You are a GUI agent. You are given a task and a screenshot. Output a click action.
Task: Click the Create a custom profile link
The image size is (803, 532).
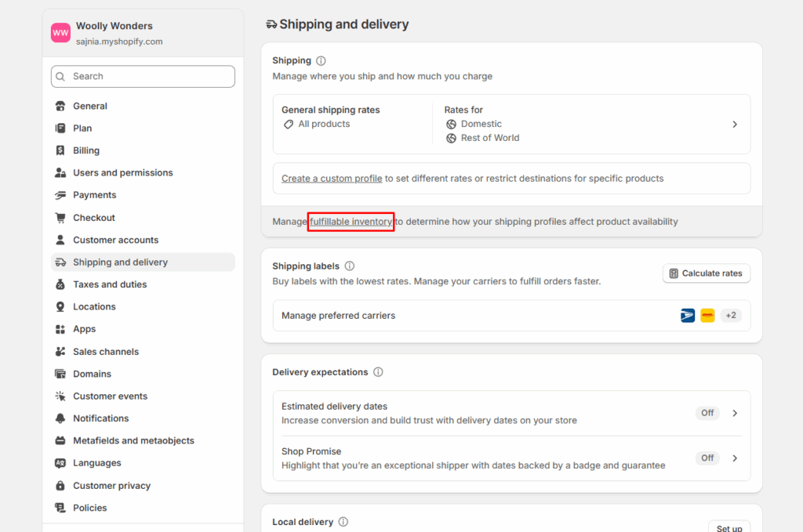click(x=332, y=179)
